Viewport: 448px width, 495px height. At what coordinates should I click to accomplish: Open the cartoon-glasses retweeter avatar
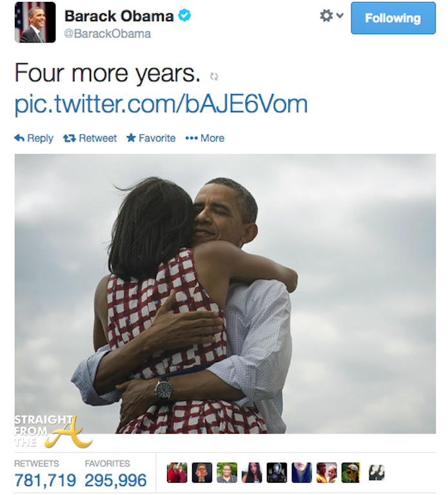(202, 472)
